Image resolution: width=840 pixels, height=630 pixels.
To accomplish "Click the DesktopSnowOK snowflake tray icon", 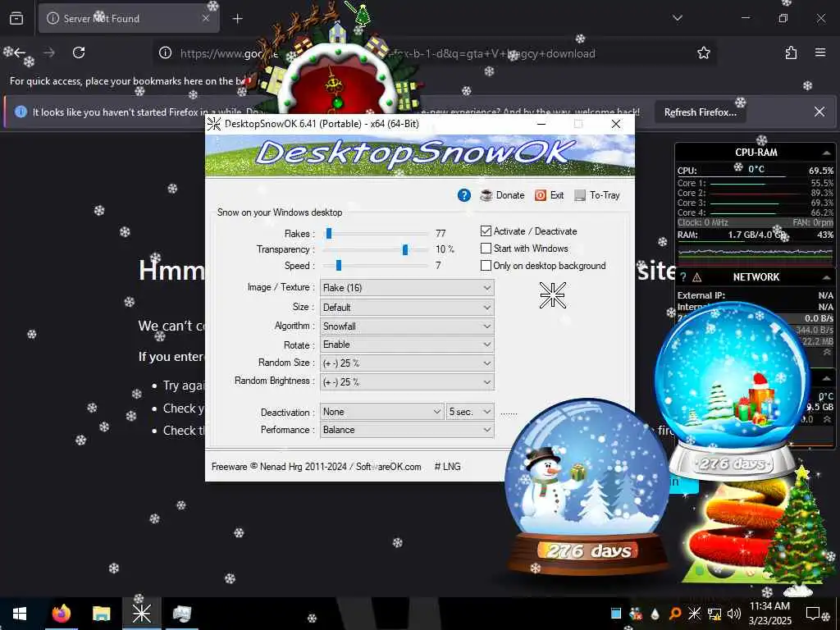I will (x=694, y=614).
